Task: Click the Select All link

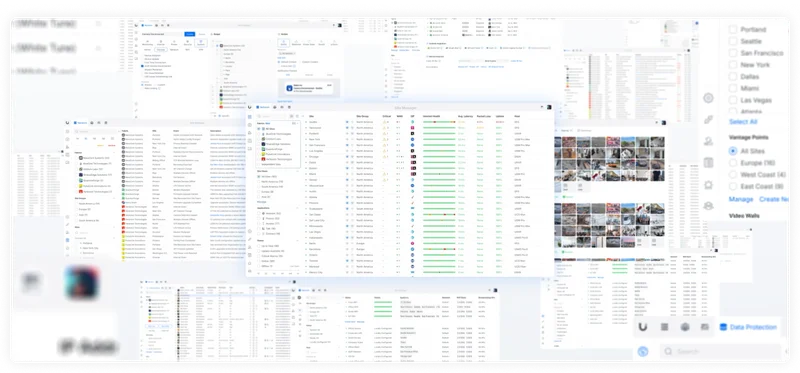Action: point(743,121)
